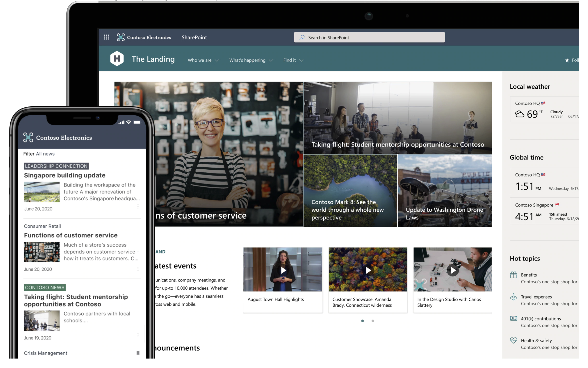The width and height of the screenshot is (588, 368).
Task: Open Taking flight headline on phone
Action: click(76, 300)
